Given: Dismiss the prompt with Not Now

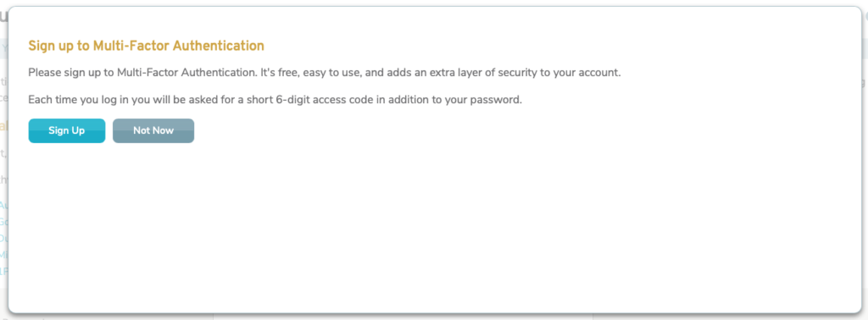Looking at the screenshot, I should 153,131.
